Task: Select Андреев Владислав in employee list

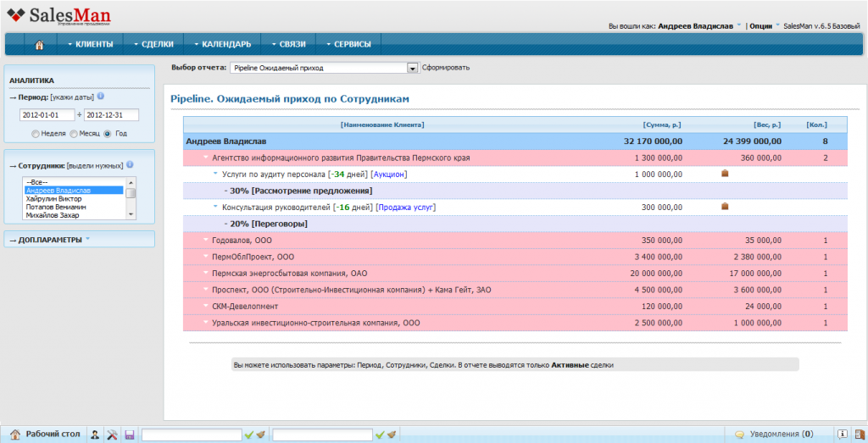Action: (75, 191)
